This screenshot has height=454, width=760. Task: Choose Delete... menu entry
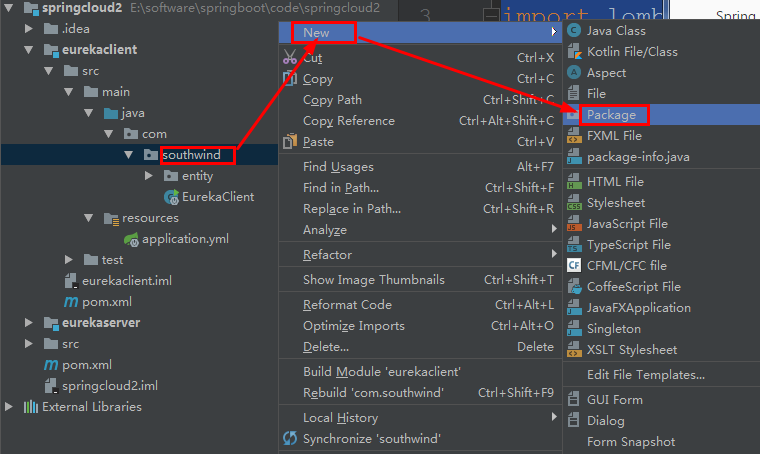(420, 346)
